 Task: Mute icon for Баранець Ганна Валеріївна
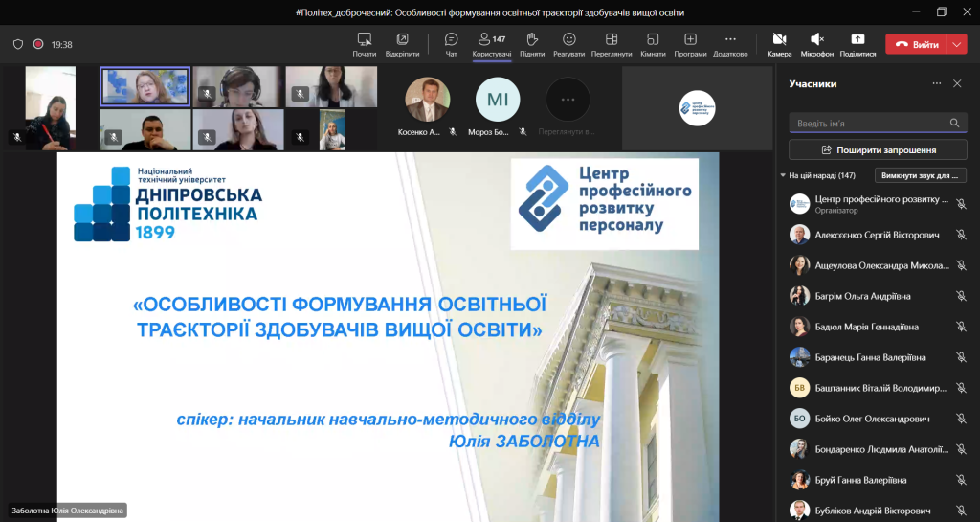[961, 357]
